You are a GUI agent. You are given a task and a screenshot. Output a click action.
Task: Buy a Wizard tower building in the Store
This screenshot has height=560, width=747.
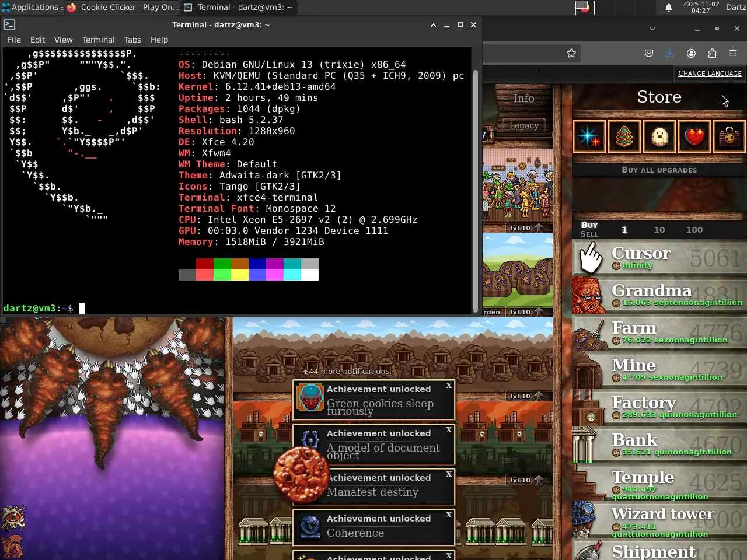659,519
